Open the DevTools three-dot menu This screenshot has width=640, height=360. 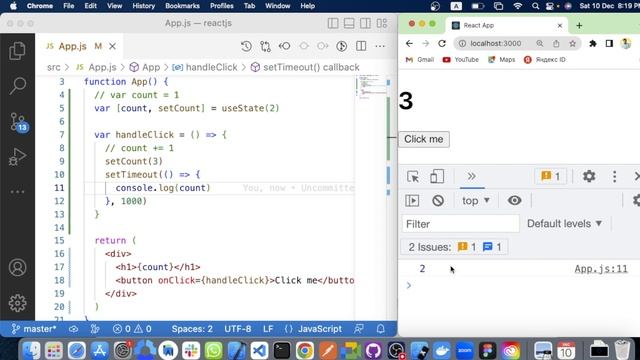(614, 176)
